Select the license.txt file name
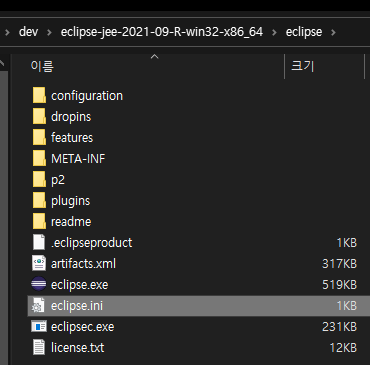 pos(77,348)
